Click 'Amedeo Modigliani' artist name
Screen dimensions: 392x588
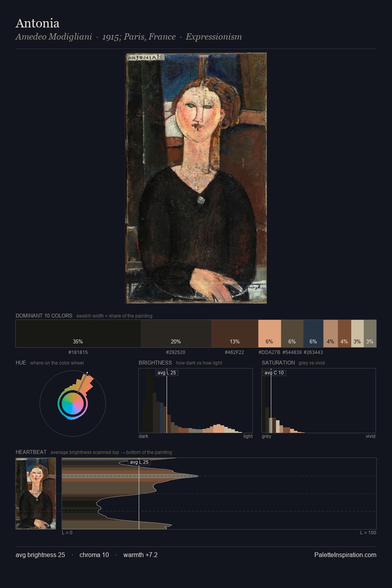coord(54,37)
